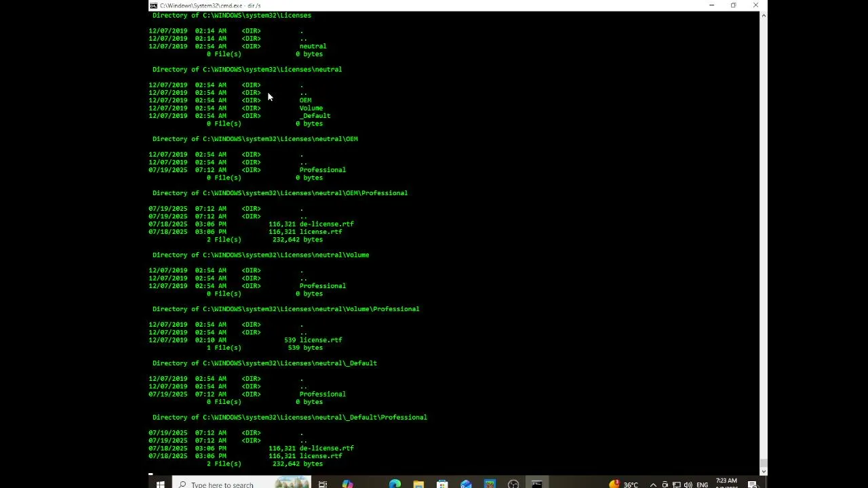Click the 'OEM' directory entry
Screen dimensions: 868x488
[x=305, y=100]
